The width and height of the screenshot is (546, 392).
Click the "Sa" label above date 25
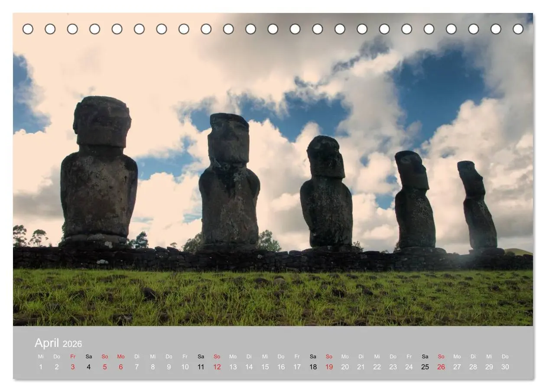425,356
